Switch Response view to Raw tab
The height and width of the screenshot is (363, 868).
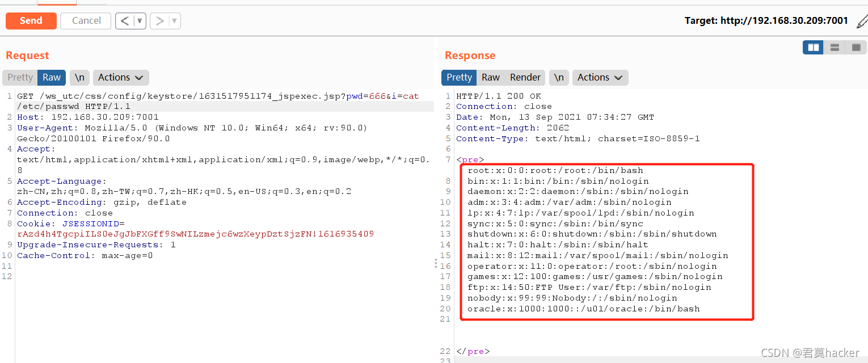point(491,77)
